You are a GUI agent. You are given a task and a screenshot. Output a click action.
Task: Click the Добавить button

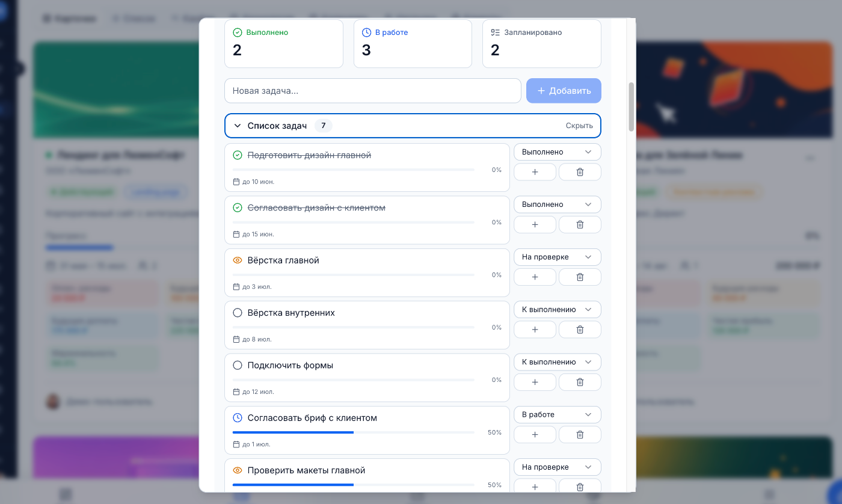pos(564,91)
